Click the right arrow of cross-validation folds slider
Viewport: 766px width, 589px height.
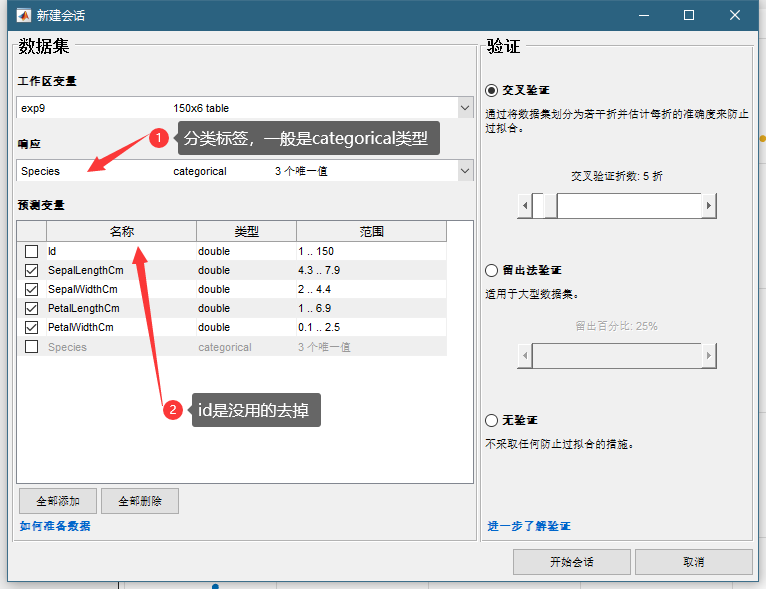click(709, 206)
